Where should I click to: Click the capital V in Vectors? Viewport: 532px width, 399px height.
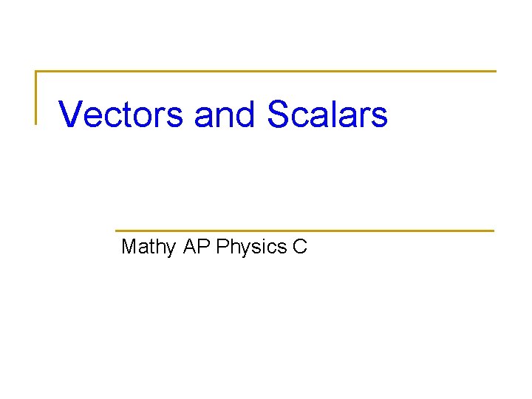70,115
